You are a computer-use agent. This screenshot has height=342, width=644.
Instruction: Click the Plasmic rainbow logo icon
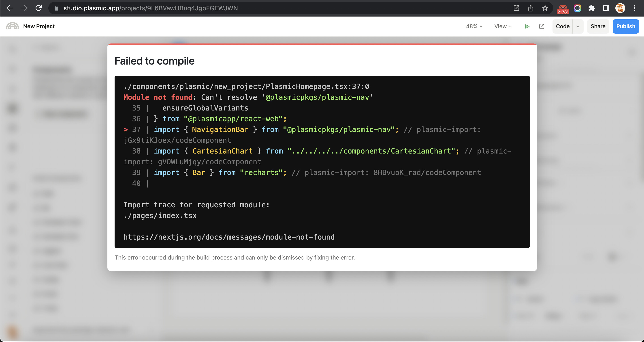(x=12, y=26)
